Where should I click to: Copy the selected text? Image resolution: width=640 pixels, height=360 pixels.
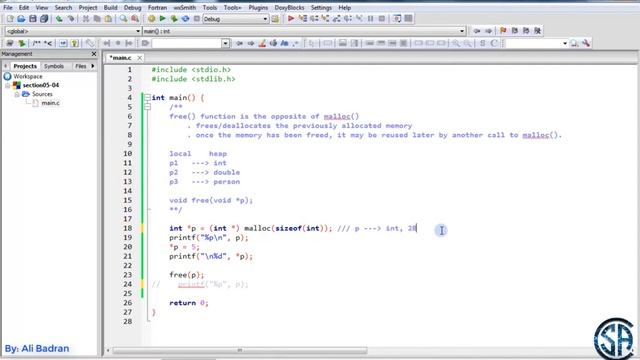[x=97, y=19]
